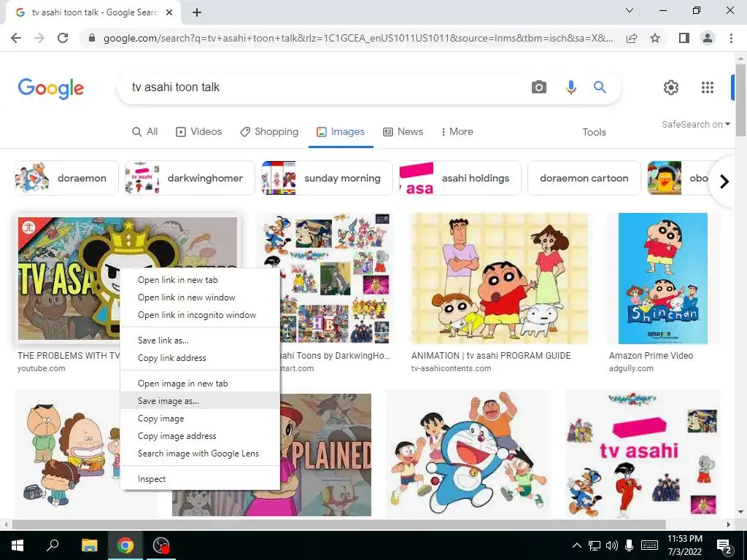The height and width of the screenshot is (560, 747).
Task: Click the browser forward arrow
Action: [x=39, y=38]
